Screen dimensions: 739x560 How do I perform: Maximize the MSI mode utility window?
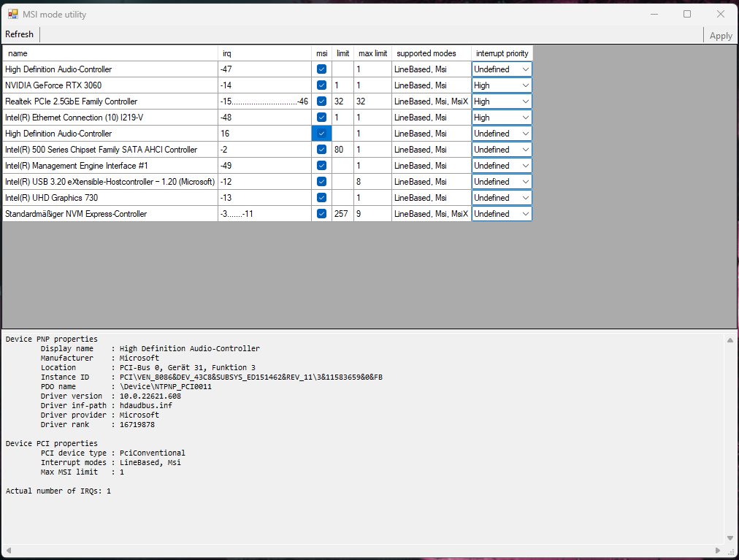click(x=687, y=14)
